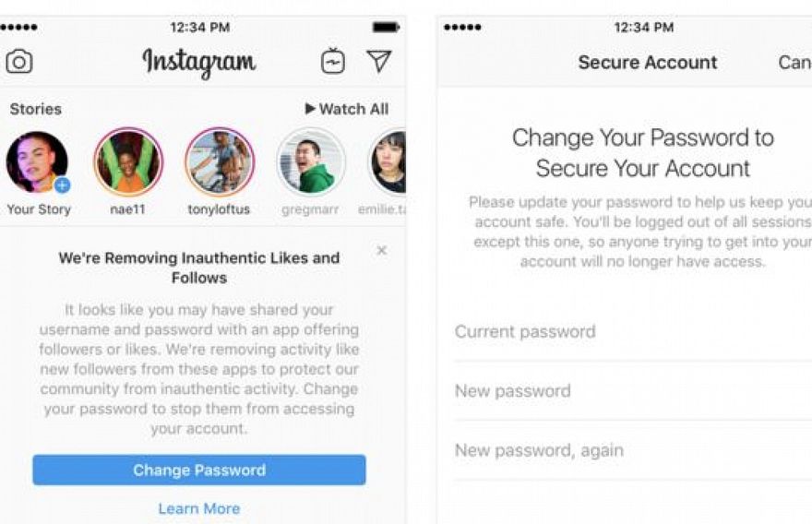Focus the Current password field
Screen dimensions: 812x524
pyautogui.click(x=633, y=332)
